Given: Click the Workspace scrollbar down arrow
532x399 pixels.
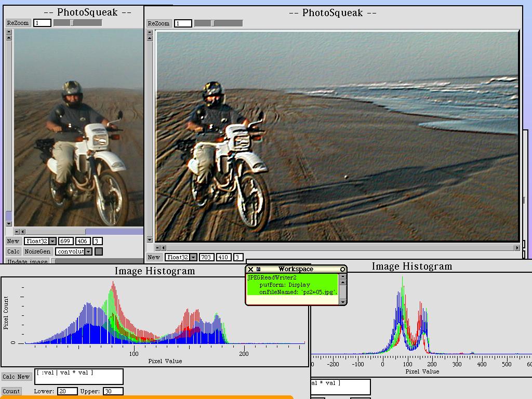Looking at the screenshot, I should pos(343,302).
